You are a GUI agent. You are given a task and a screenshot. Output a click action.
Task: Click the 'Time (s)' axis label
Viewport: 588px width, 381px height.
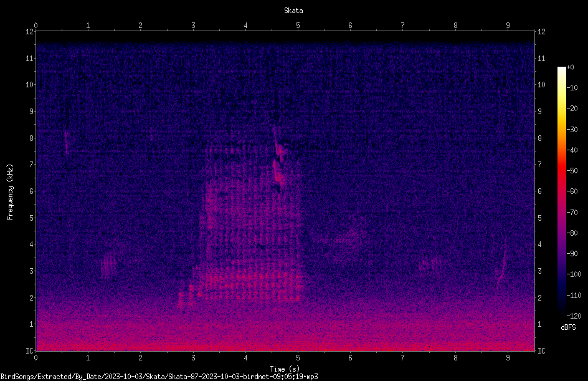click(285, 369)
